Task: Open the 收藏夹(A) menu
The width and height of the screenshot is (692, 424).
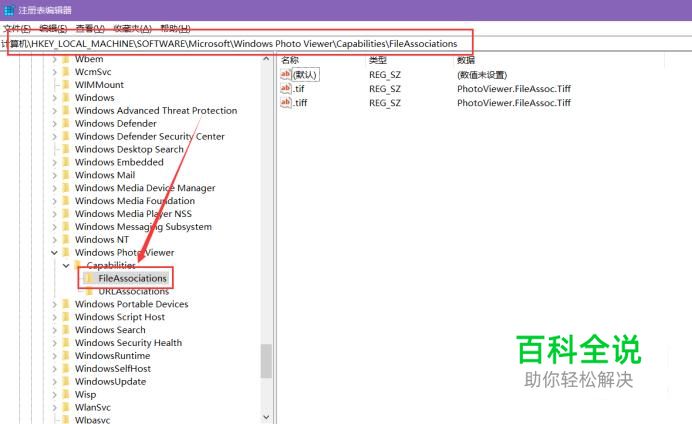Action: [132, 29]
